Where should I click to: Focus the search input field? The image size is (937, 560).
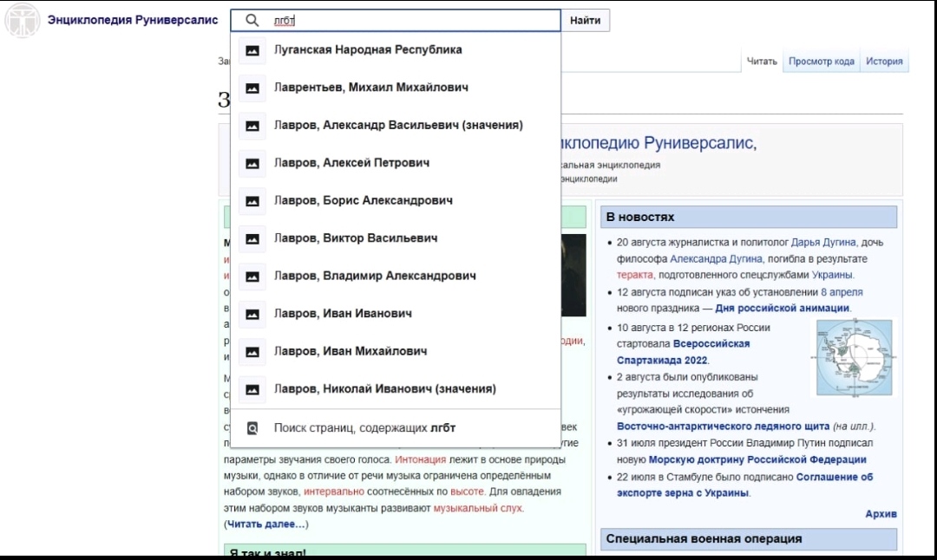click(x=396, y=20)
